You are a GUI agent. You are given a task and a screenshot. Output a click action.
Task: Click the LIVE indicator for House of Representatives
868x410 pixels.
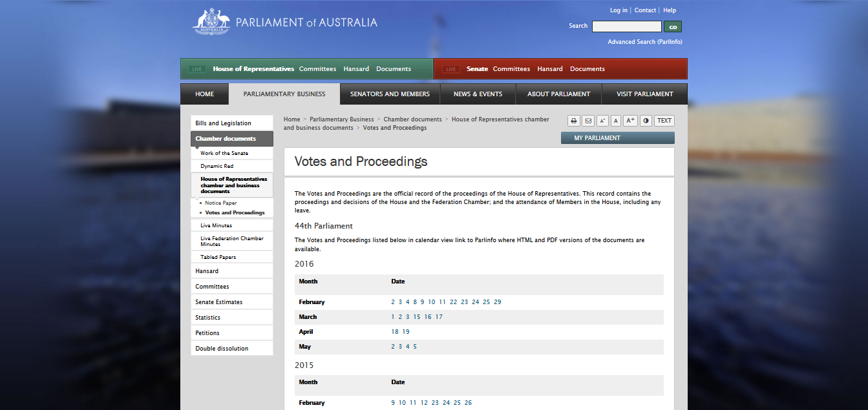point(197,69)
